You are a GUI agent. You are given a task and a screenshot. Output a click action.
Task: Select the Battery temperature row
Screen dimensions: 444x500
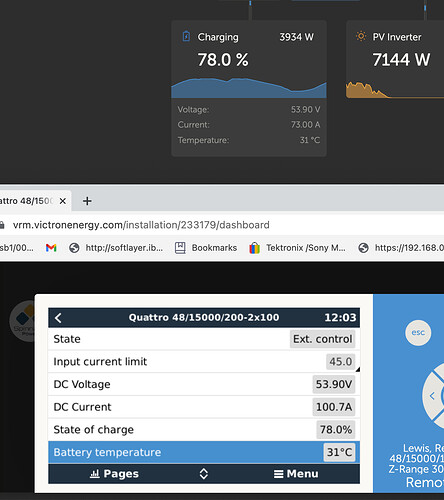click(204, 452)
